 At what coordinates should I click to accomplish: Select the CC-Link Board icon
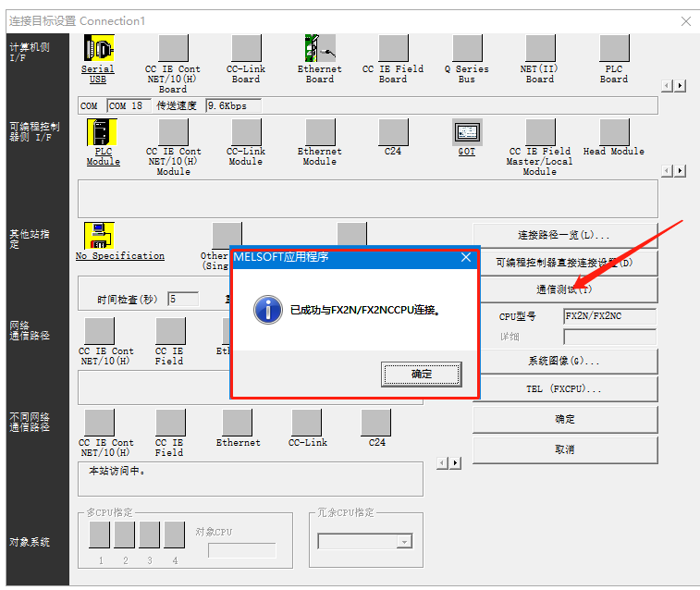pos(246,49)
